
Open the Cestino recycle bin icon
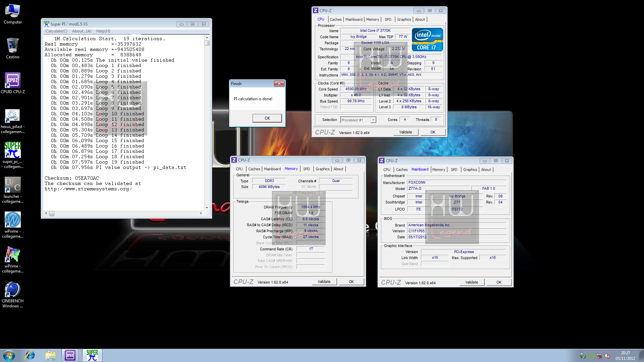[x=13, y=48]
